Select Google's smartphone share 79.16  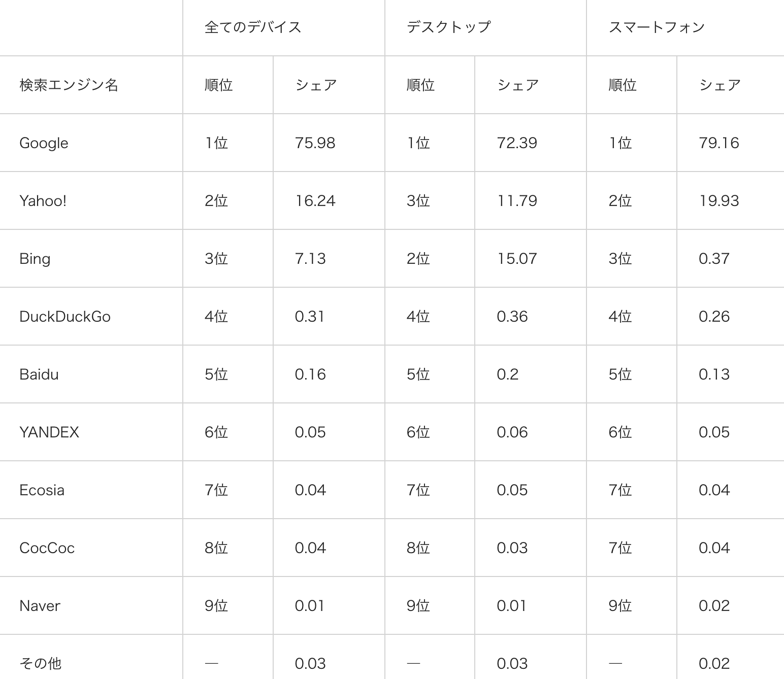[718, 143]
